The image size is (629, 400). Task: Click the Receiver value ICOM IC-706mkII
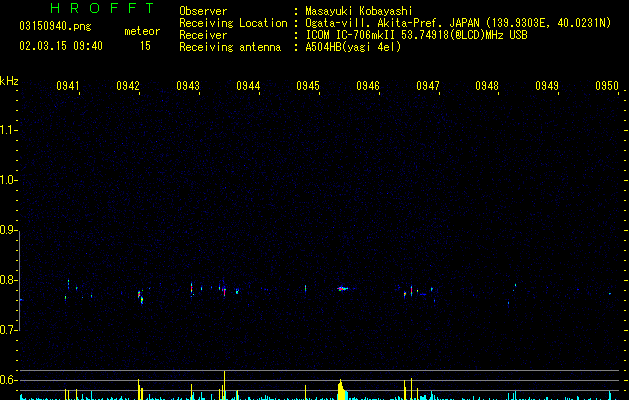click(351, 35)
